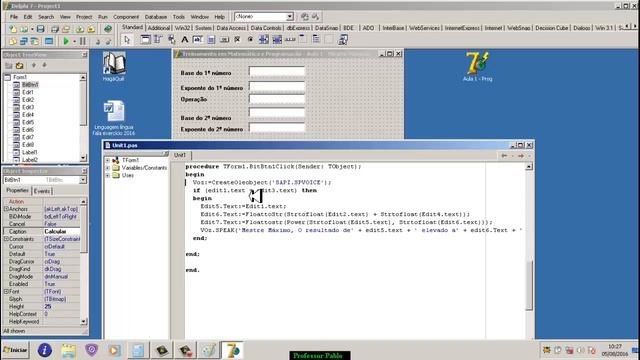
Task: Click the Trace Into debug icon
Action: click(98, 41)
